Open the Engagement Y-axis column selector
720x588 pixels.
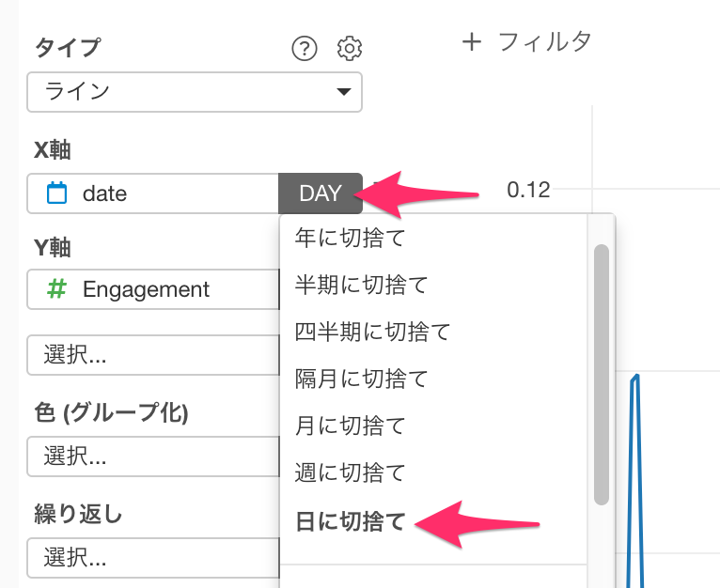tap(153, 289)
